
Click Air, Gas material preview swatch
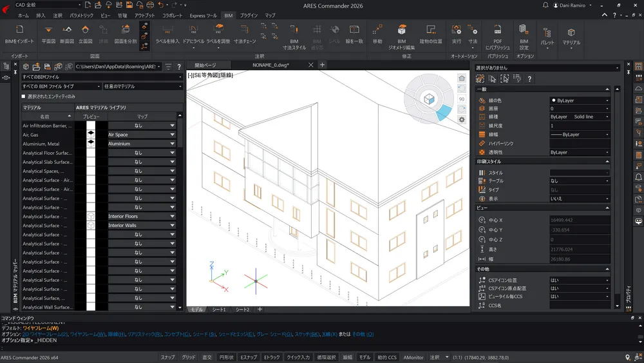click(91, 134)
